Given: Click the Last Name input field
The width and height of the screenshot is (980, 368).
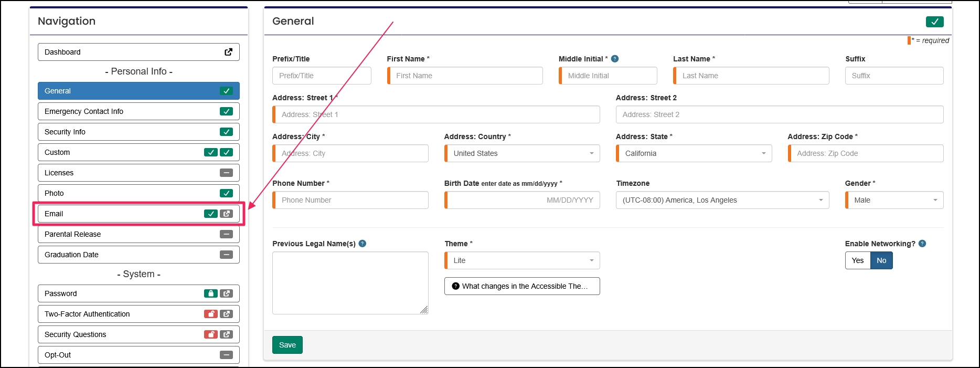Looking at the screenshot, I should tap(751, 76).
